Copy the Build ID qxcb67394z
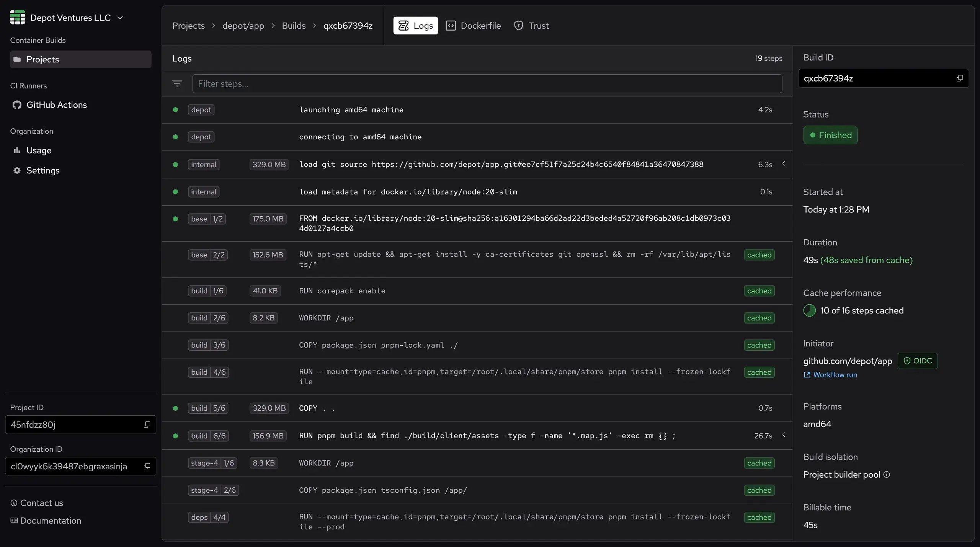980x547 pixels. point(960,78)
